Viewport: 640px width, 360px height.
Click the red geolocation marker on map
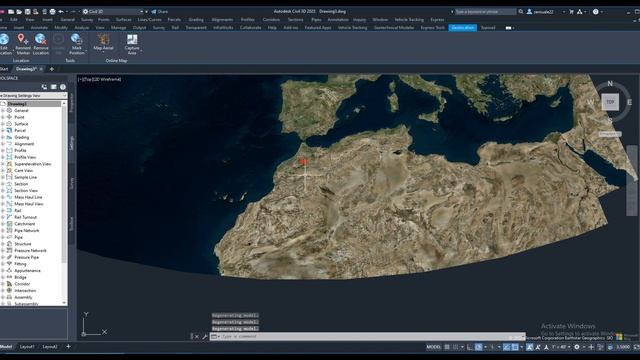point(303,162)
